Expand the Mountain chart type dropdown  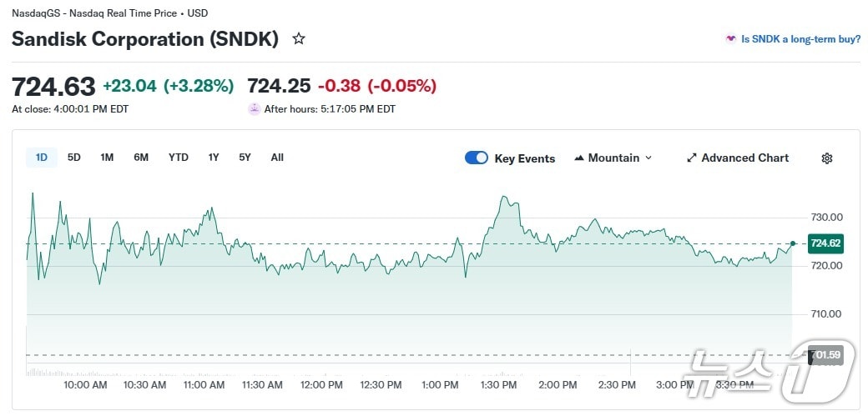(x=648, y=158)
